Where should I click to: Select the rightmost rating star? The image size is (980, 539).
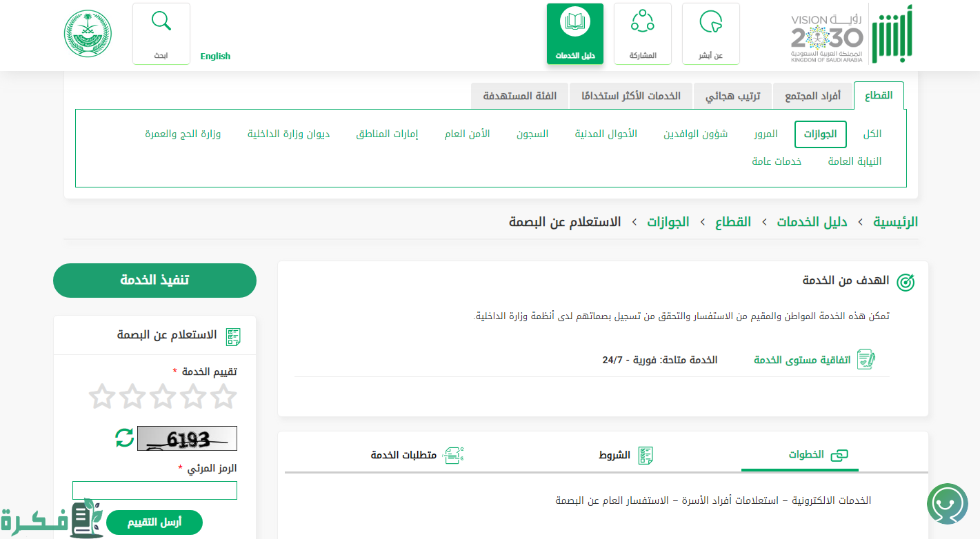click(223, 396)
